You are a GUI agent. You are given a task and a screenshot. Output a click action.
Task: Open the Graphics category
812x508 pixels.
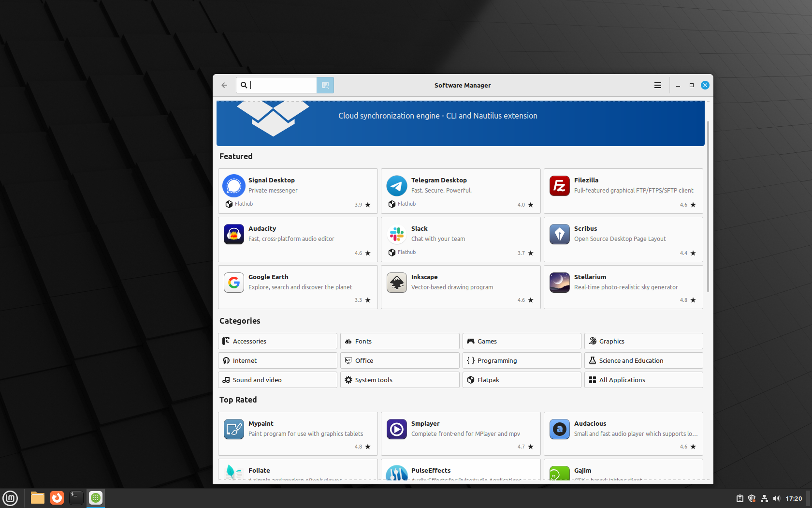644,341
